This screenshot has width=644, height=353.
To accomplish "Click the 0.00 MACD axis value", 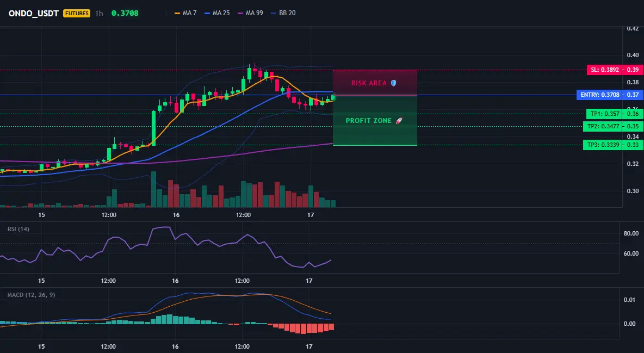I will coord(630,324).
